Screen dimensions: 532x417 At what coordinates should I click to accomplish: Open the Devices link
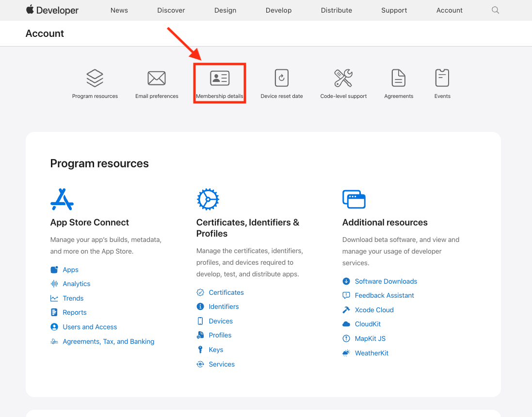pyautogui.click(x=221, y=321)
